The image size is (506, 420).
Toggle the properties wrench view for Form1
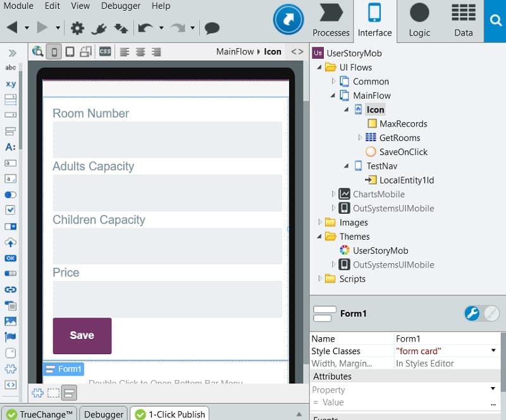coord(472,313)
